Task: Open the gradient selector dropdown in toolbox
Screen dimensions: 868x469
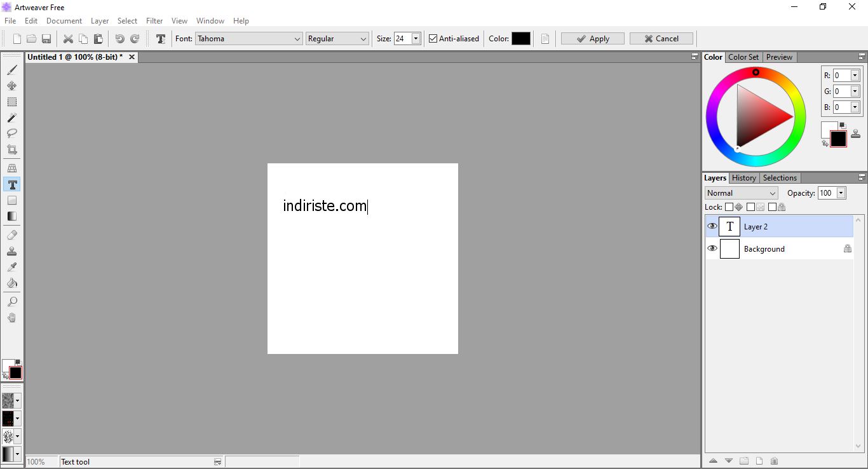Action: [18, 454]
